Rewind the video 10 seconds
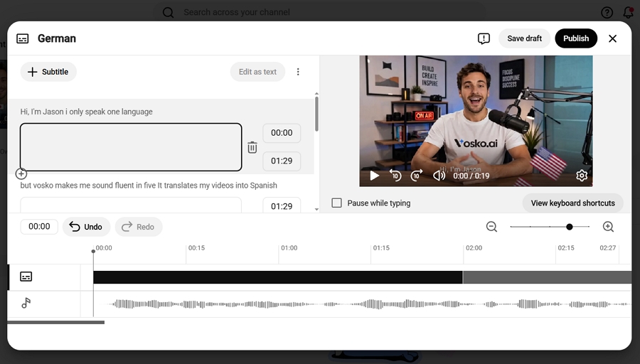Image resolution: width=640 pixels, height=364 pixels. coord(395,176)
